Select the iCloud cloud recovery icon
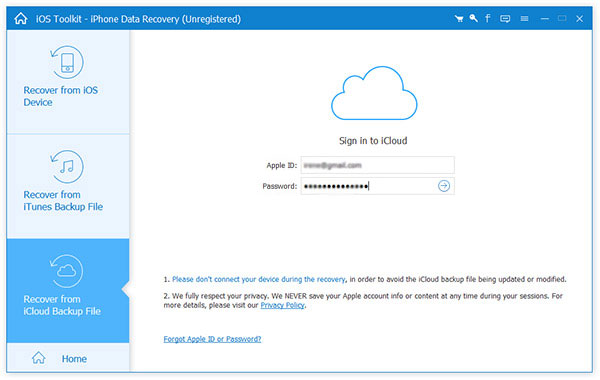This screenshot has height=380, width=600. coord(67,271)
